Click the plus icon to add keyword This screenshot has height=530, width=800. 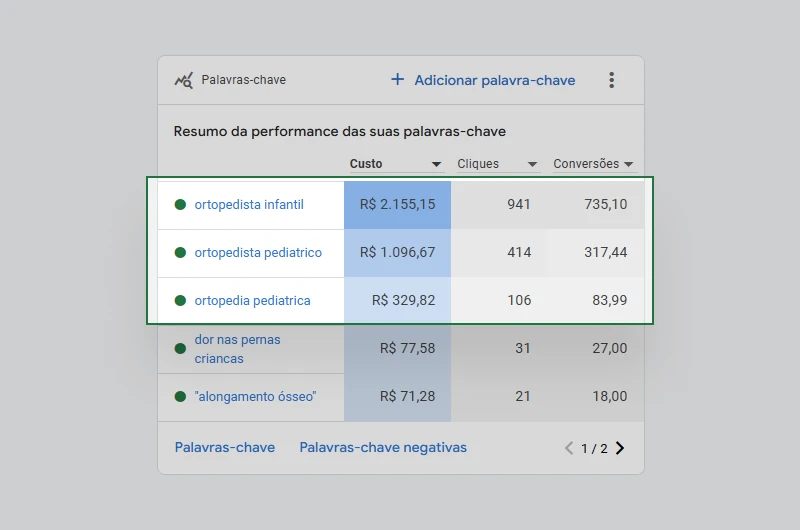pos(397,80)
